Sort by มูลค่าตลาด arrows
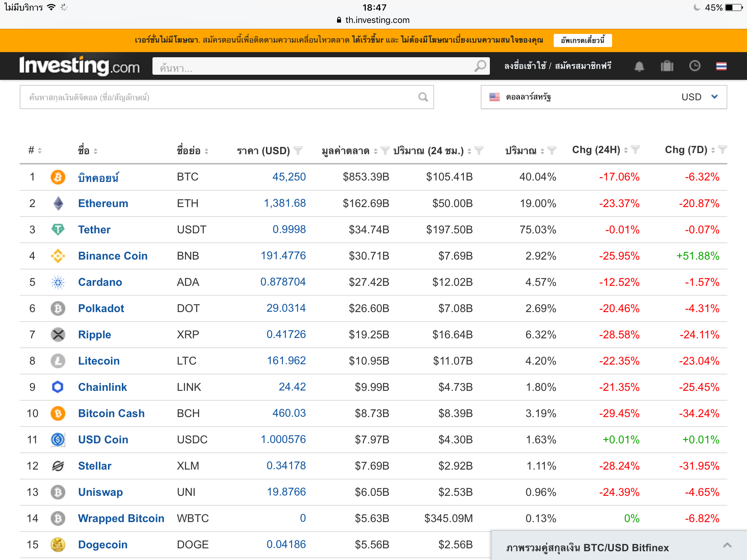This screenshot has width=747, height=560. 376,151
